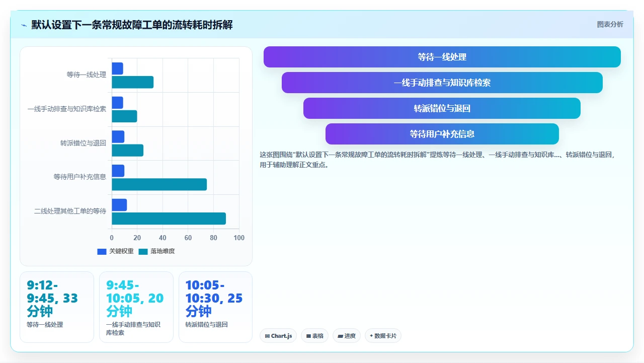Open the 10:05-10:30, 25分钟 data card
Viewport: 644px width, 363px height.
point(215,307)
